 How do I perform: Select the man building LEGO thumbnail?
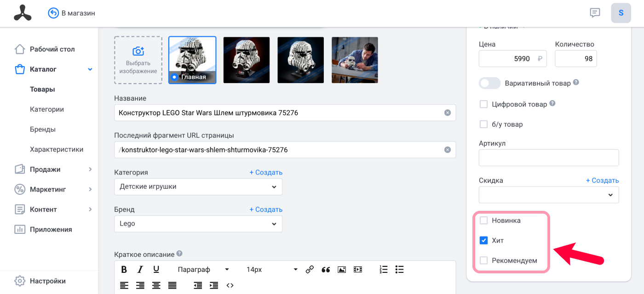click(x=355, y=60)
